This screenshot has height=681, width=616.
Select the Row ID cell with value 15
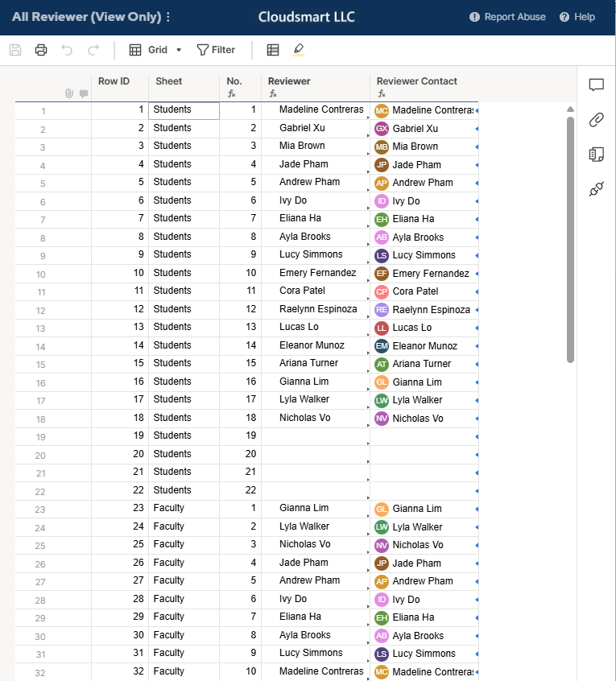tap(120, 364)
